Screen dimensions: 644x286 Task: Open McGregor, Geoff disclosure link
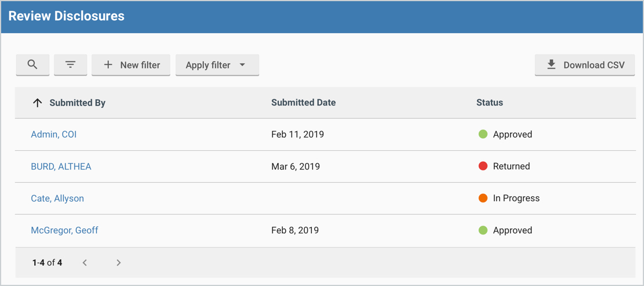point(64,230)
